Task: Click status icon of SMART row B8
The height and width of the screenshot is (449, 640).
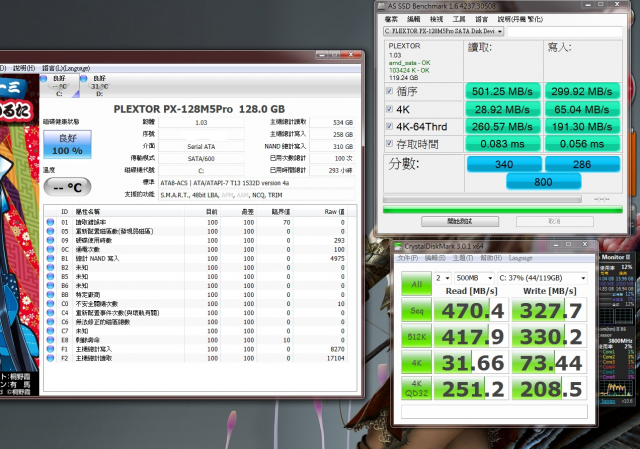Action: pyautogui.click(x=51, y=295)
